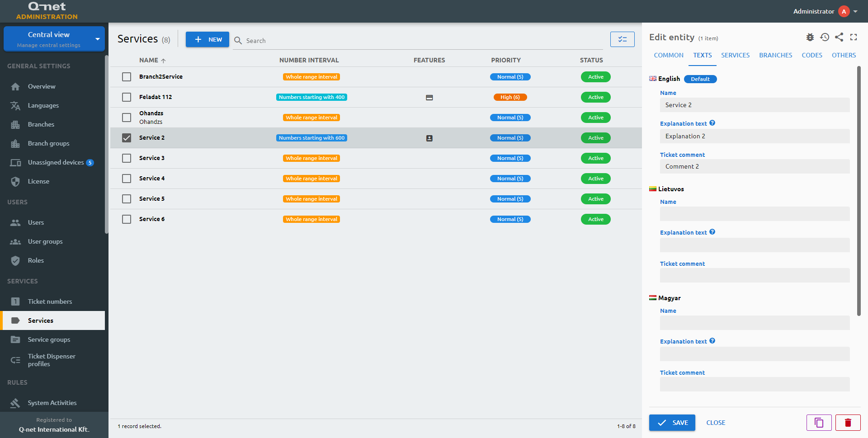Open Users in the sidebar
The image size is (868, 438).
pos(52,222)
